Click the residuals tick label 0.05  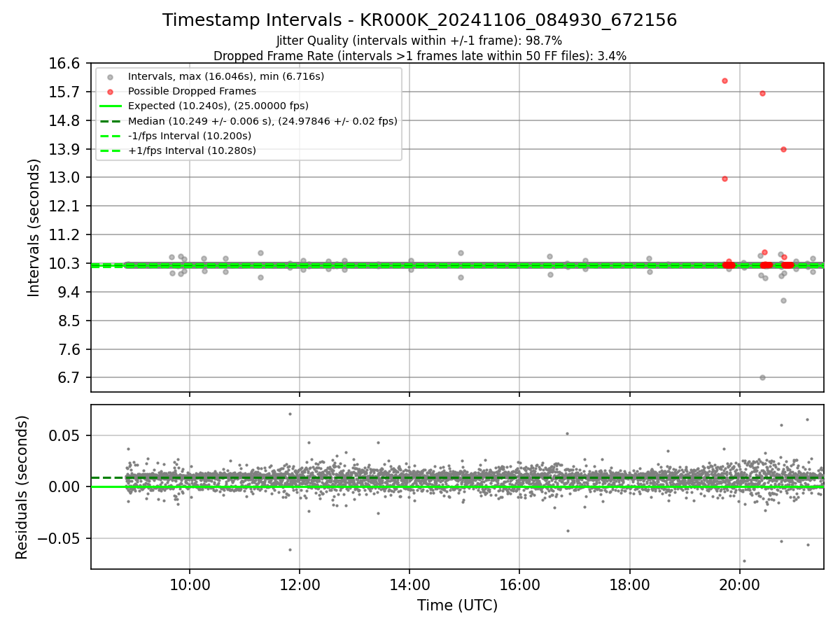(66, 435)
